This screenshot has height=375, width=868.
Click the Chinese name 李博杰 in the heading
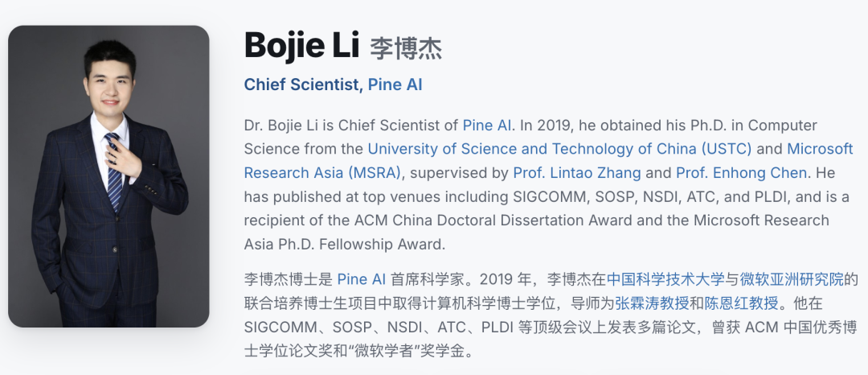pos(406,49)
